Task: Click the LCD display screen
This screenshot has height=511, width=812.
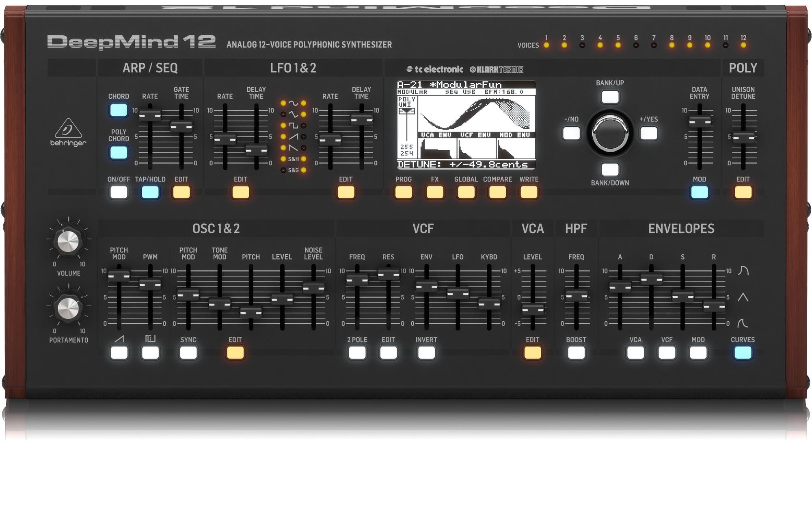Action: click(x=466, y=125)
